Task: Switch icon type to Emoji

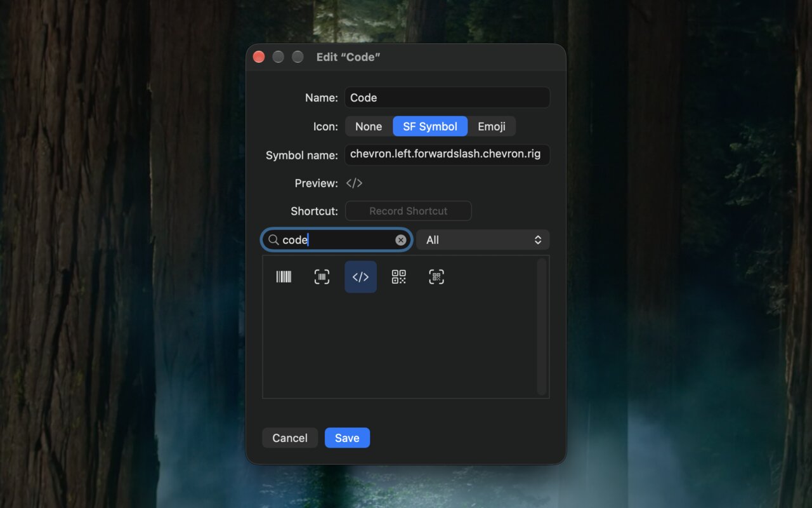Action: point(492,126)
